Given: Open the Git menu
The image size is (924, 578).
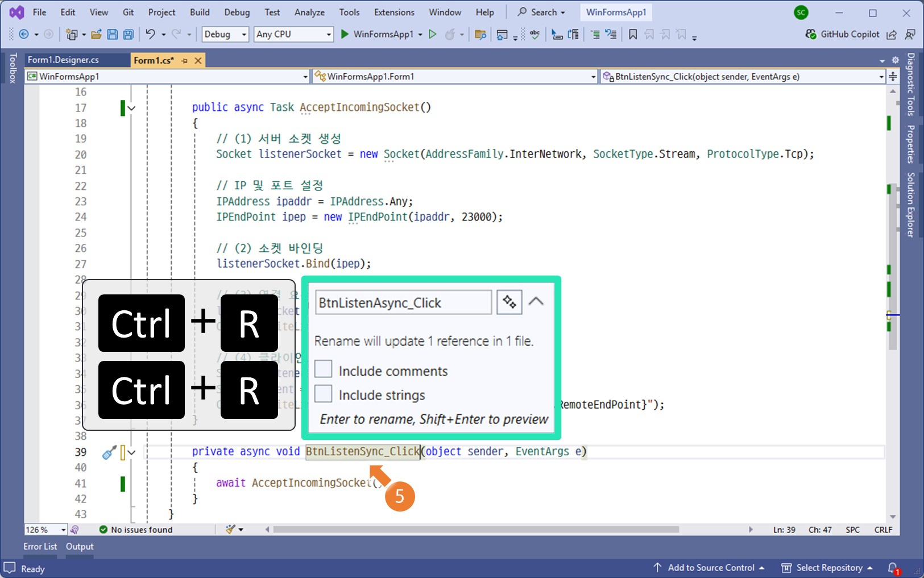Looking at the screenshot, I should coord(129,12).
